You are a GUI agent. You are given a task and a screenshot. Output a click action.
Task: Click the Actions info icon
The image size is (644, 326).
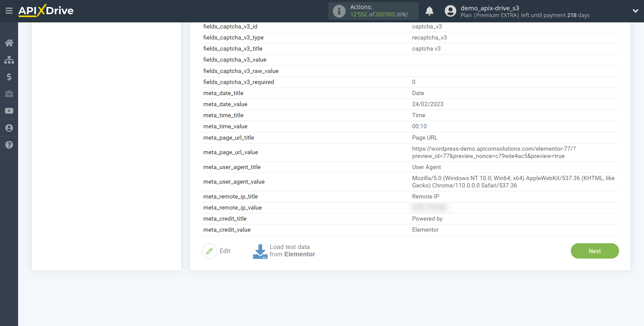339,11
